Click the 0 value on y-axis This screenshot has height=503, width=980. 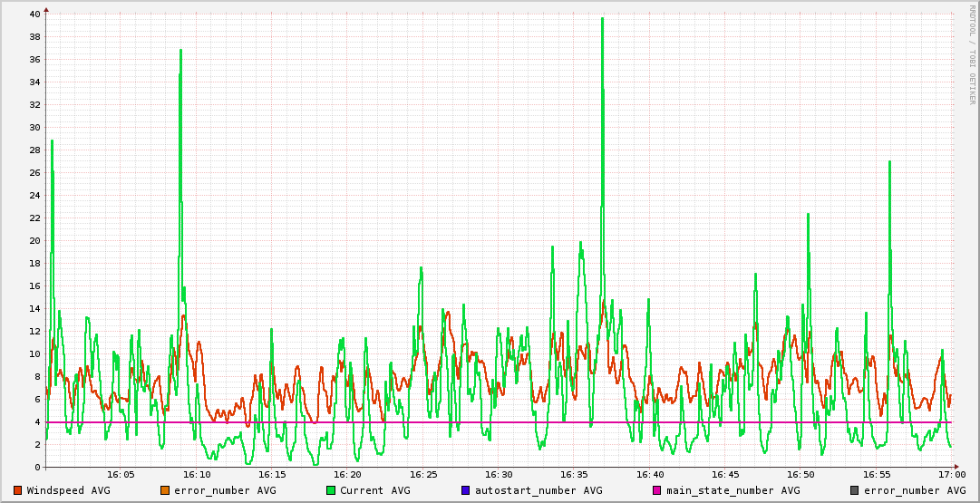point(36,468)
